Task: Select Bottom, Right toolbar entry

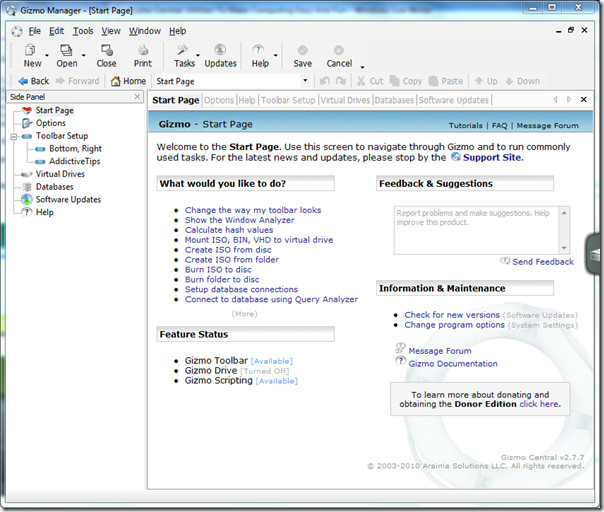Action: 75,149
